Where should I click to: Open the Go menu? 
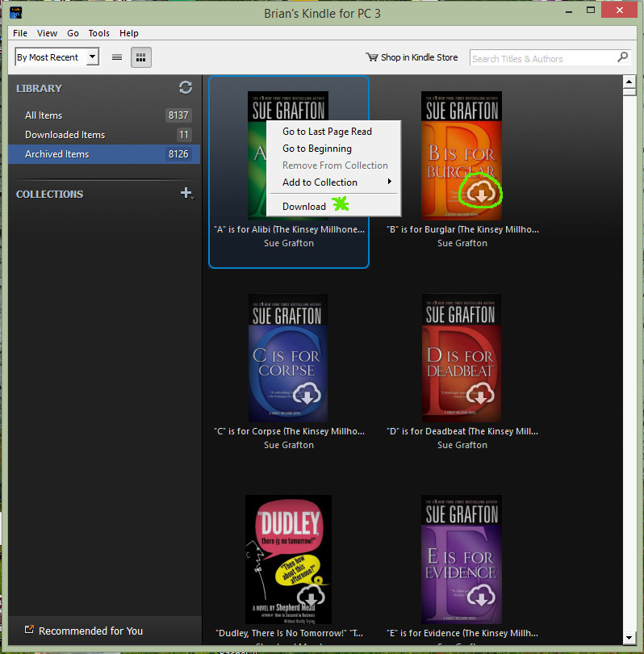click(73, 33)
